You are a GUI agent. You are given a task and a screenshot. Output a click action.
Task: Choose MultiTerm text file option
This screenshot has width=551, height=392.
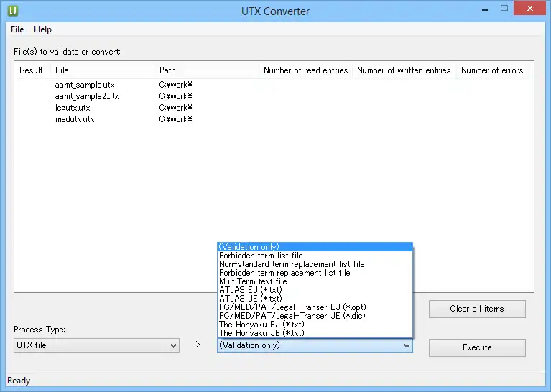pyautogui.click(x=315, y=281)
